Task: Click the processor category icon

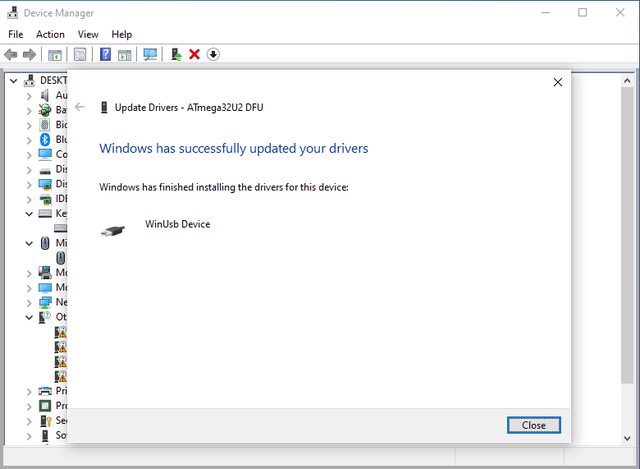Action: click(x=45, y=406)
